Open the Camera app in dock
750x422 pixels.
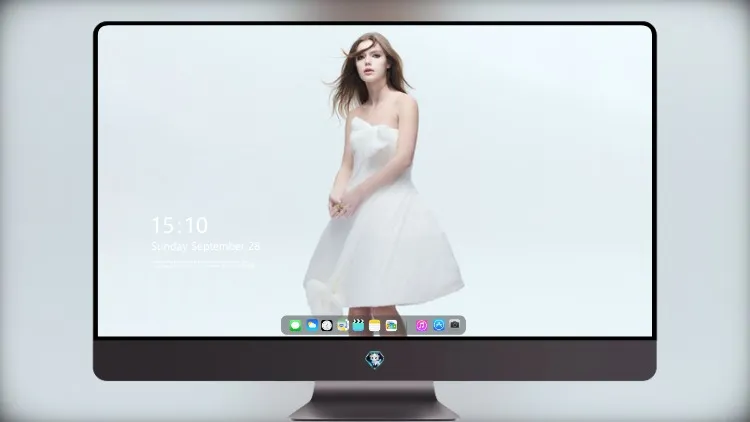pos(455,325)
